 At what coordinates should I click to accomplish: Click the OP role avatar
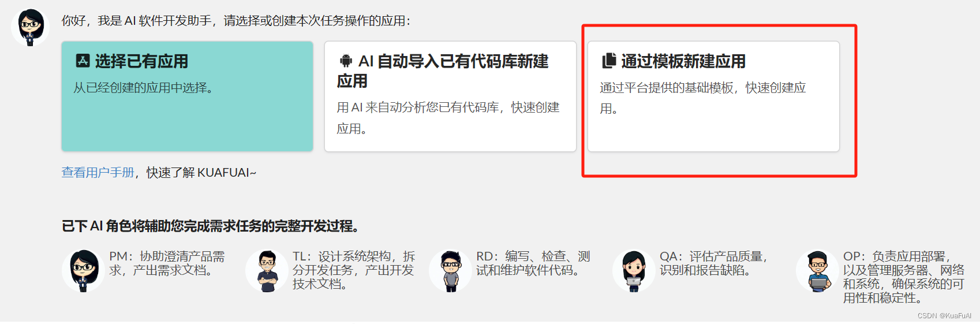coord(817,270)
